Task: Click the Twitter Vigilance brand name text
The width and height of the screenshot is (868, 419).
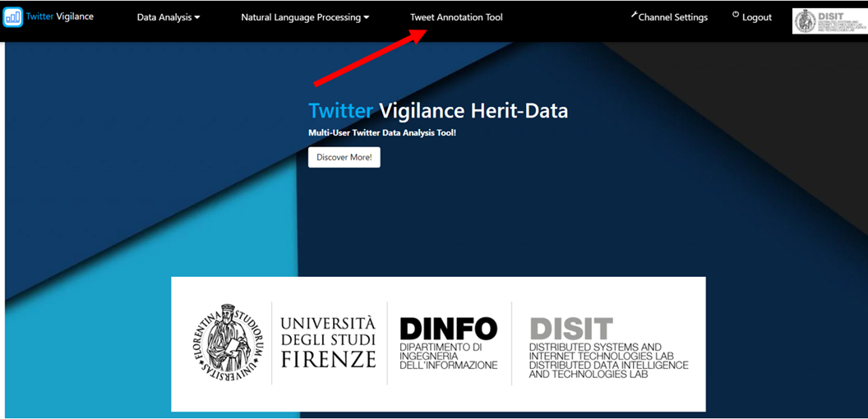Action: (60, 16)
